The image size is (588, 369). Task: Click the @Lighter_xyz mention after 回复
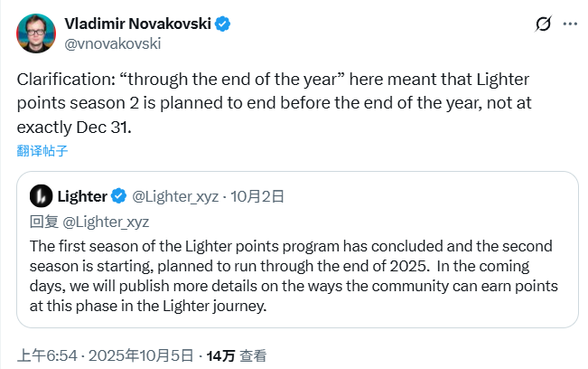coord(107,221)
